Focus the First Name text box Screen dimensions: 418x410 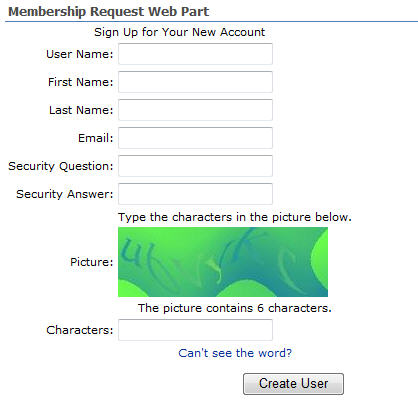(195, 82)
